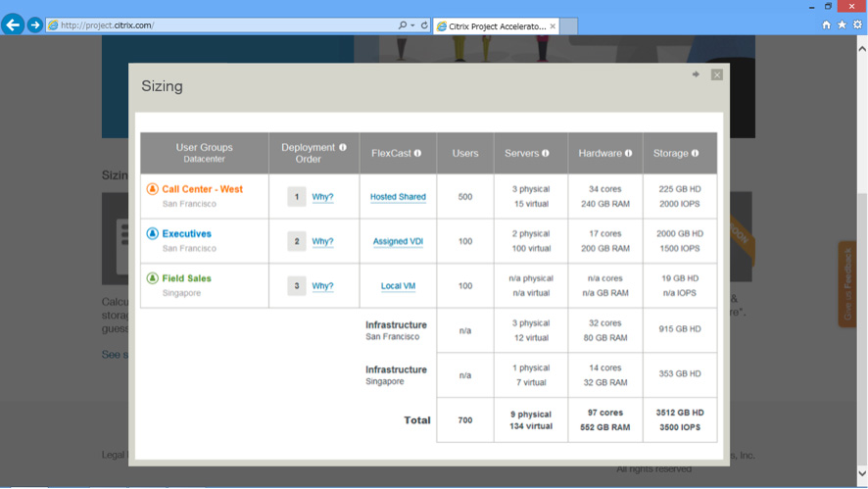Click the 3512 GB HD 3500 IOPS total
This screenshot has width=868, height=489.
680,420
